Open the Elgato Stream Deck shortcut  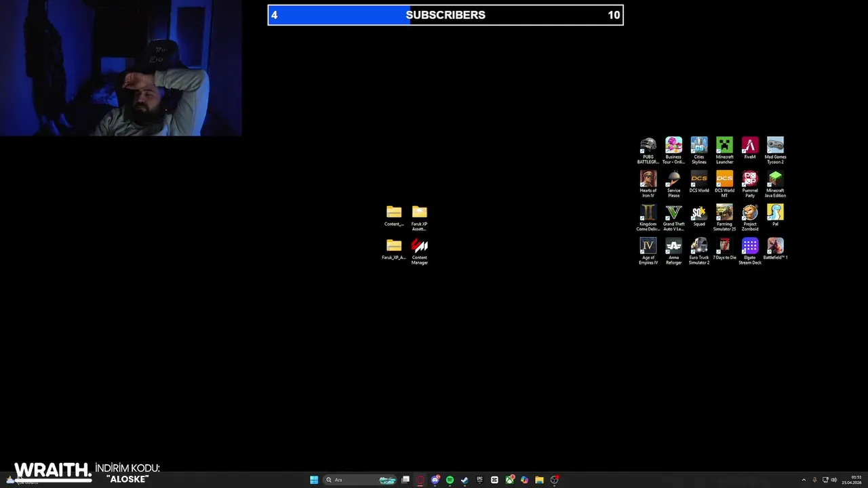pyautogui.click(x=750, y=251)
